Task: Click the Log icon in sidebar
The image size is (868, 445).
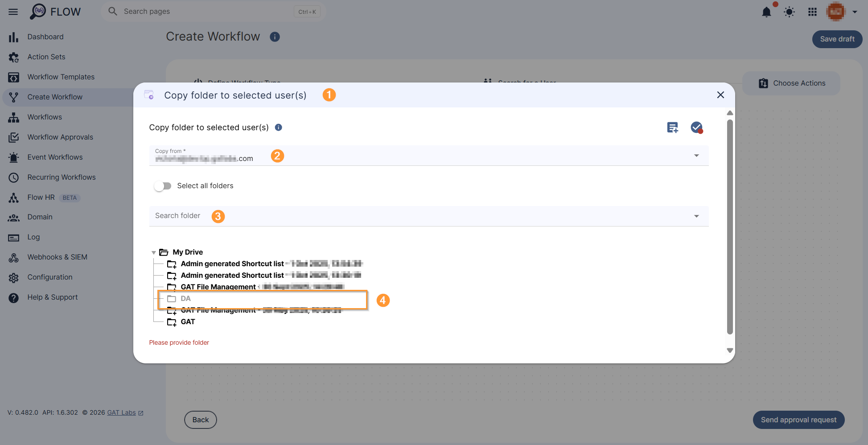Action: pyautogui.click(x=13, y=238)
